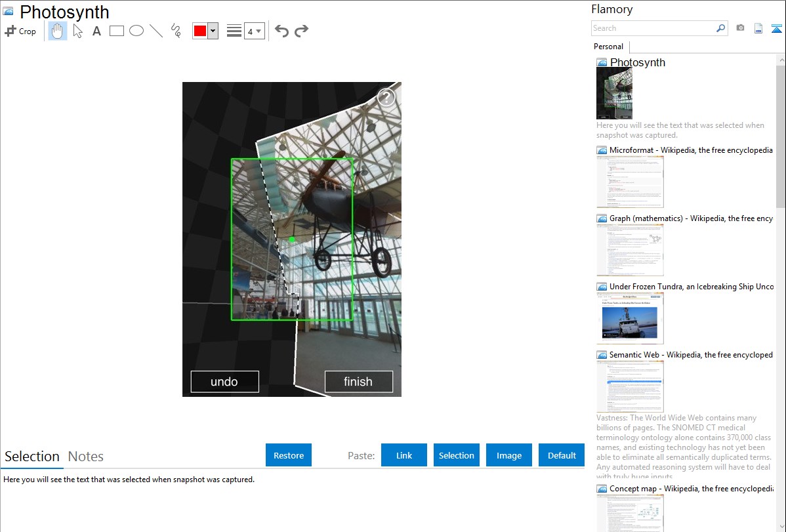
Task: Paste the Selection
Action: tap(456, 455)
